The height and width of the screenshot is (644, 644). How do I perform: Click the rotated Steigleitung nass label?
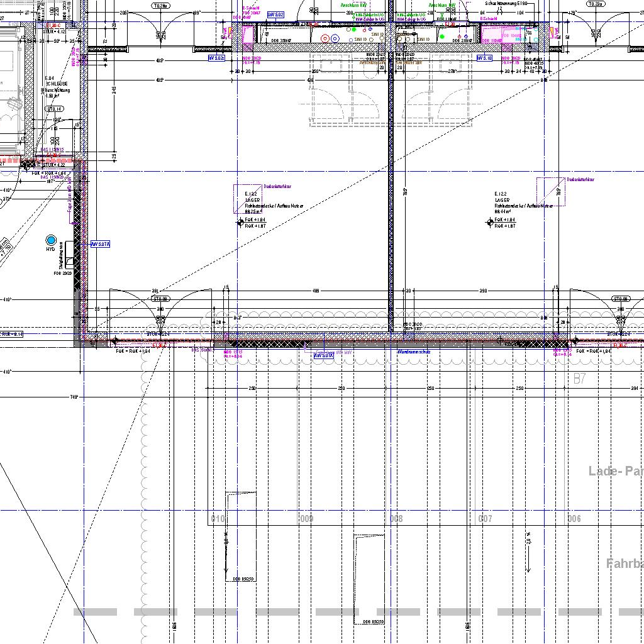pos(61,254)
